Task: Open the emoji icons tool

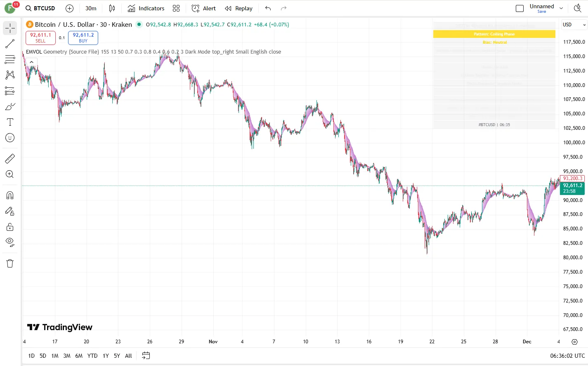Action: pos(10,138)
